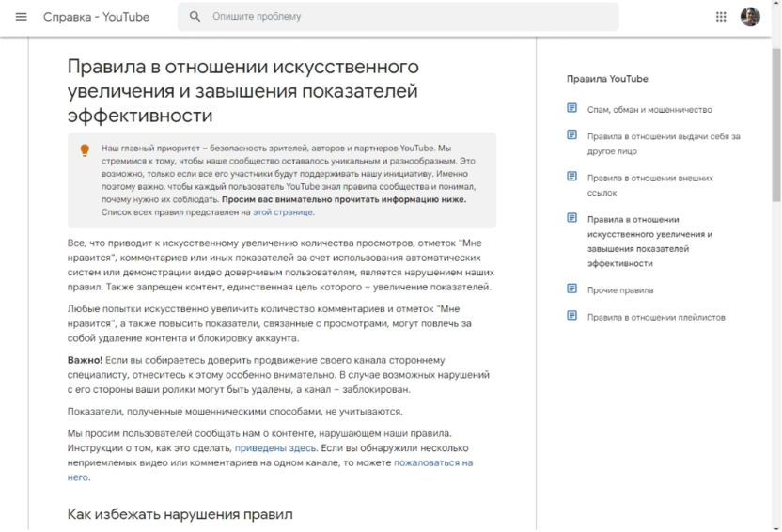
Task: Open the hamburger main menu
Action: [22, 17]
